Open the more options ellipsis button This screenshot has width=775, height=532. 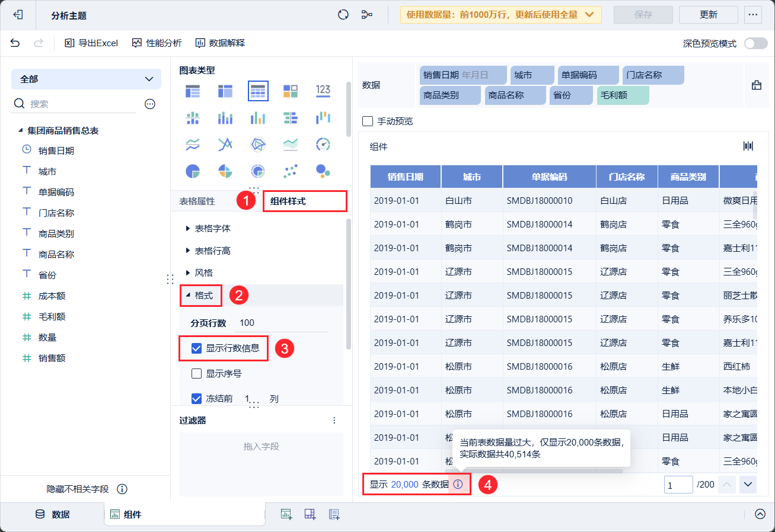tap(753, 15)
